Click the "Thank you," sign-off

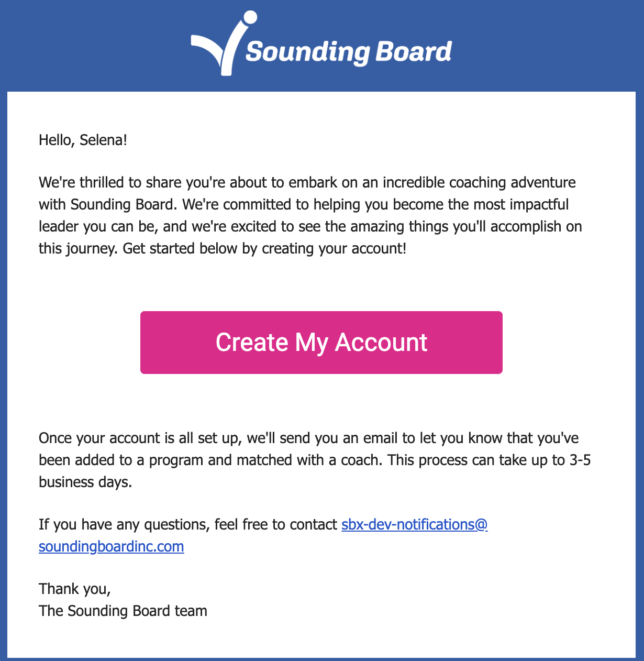pos(75,589)
